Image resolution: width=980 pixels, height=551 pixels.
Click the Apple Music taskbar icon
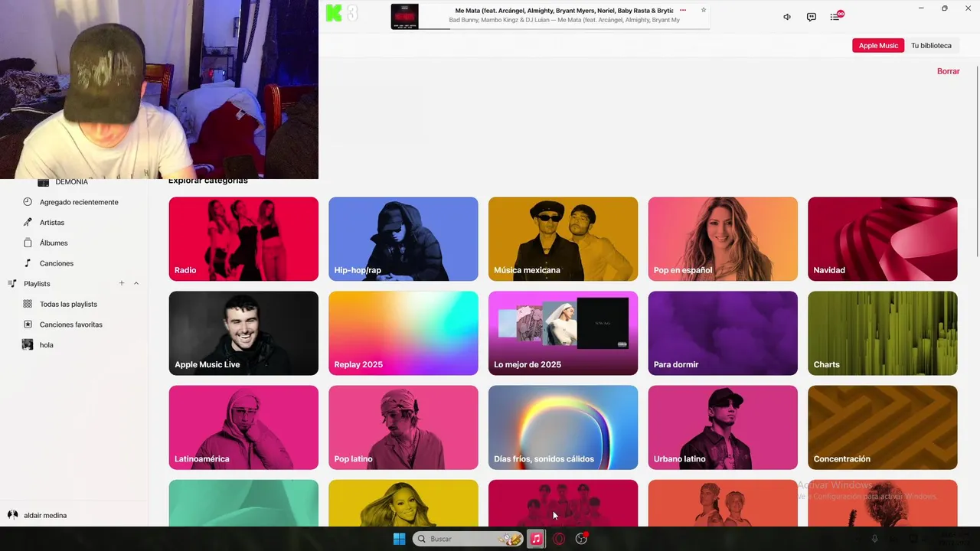536,539
